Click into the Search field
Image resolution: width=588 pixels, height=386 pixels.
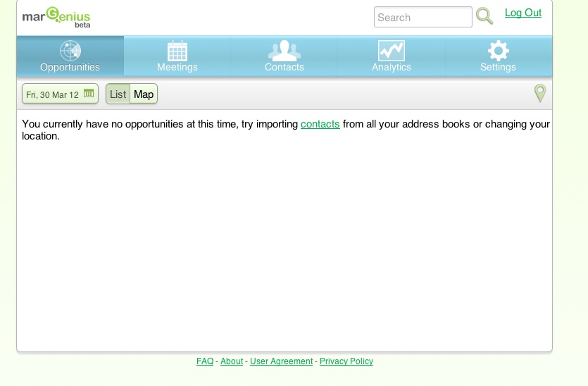423,17
